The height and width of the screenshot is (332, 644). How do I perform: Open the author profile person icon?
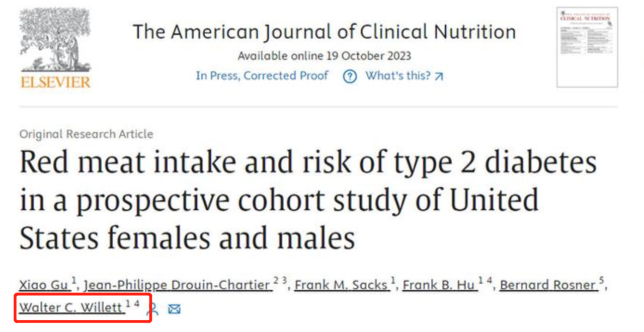[152, 308]
